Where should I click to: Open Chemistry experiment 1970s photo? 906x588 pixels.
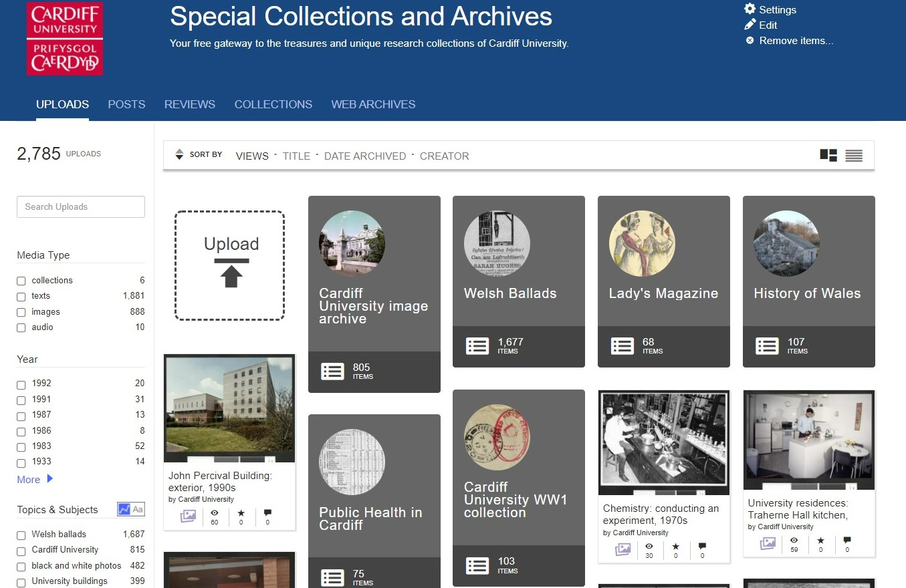click(664, 443)
